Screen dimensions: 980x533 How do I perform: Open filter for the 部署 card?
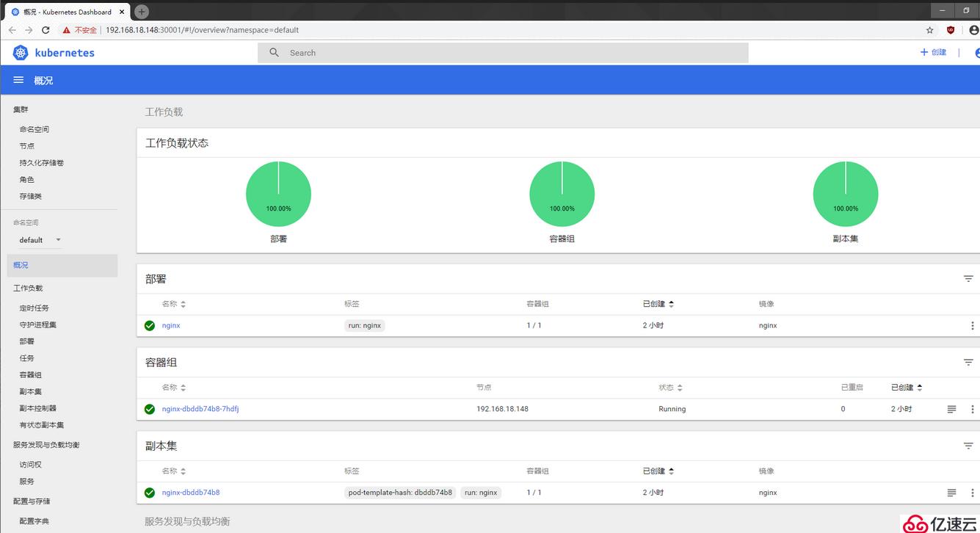coord(968,279)
